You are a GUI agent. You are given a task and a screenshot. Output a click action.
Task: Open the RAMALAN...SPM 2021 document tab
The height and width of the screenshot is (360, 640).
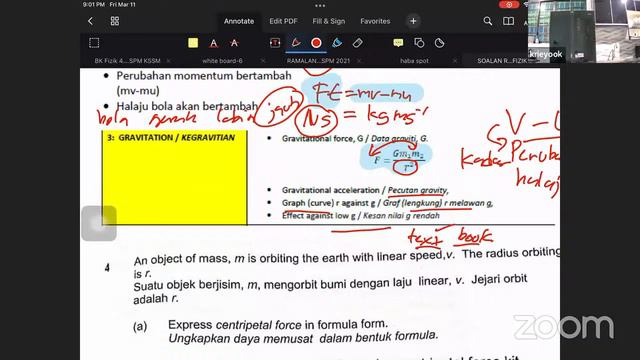318,61
